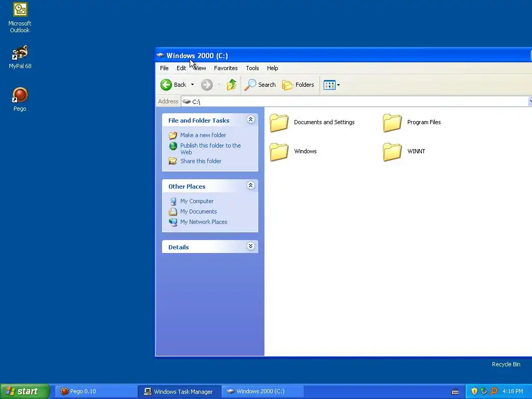The image size is (532, 399).
Task: Click the drive icon in title bar
Action: coord(161,55)
